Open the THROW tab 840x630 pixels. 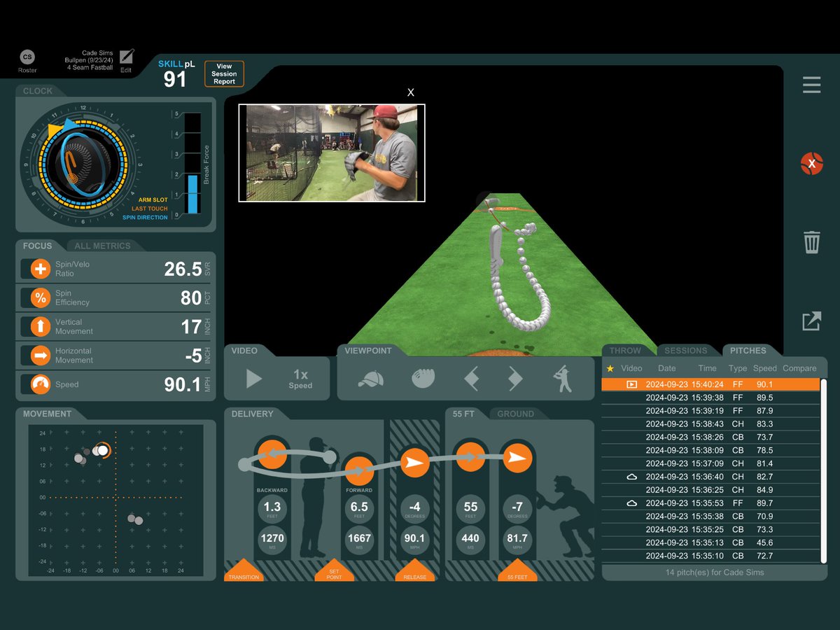(x=625, y=351)
